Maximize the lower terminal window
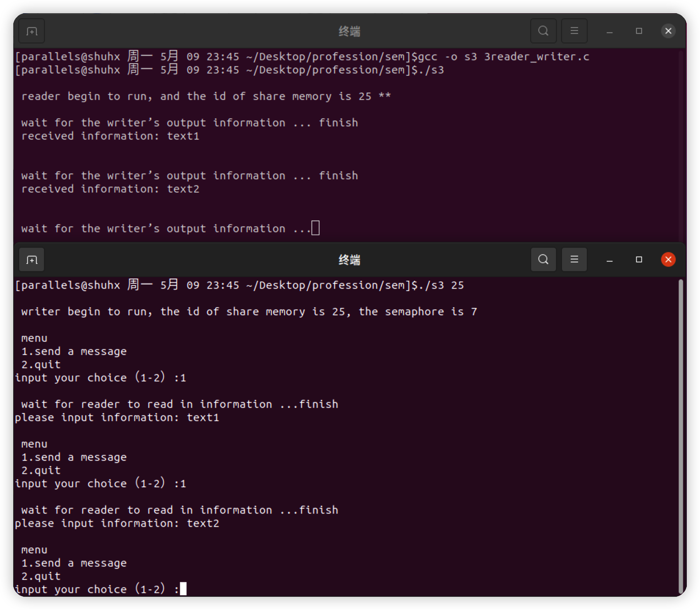The image size is (700, 610). click(x=639, y=259)
